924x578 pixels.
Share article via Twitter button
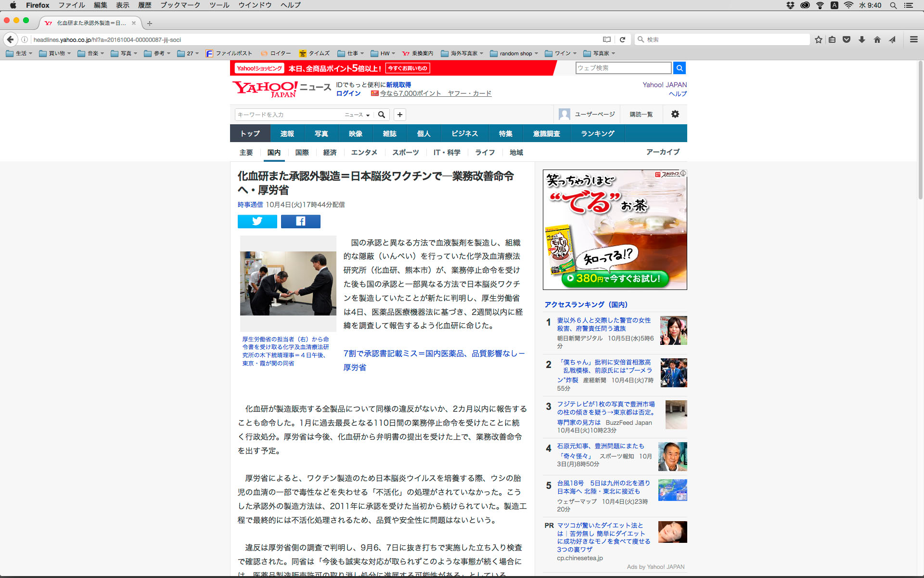[257, 221]
